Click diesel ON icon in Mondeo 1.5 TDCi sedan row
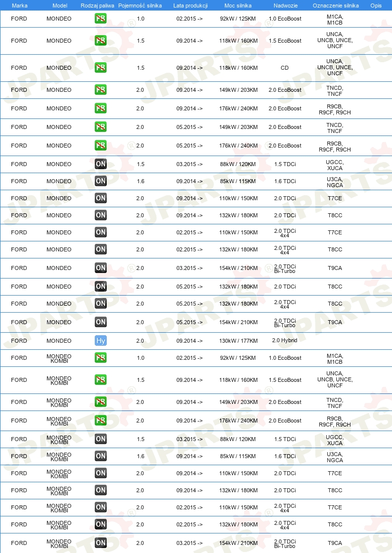Image resolution: width=392 pixels, height=553 pixels. click(x=101, y=164)
